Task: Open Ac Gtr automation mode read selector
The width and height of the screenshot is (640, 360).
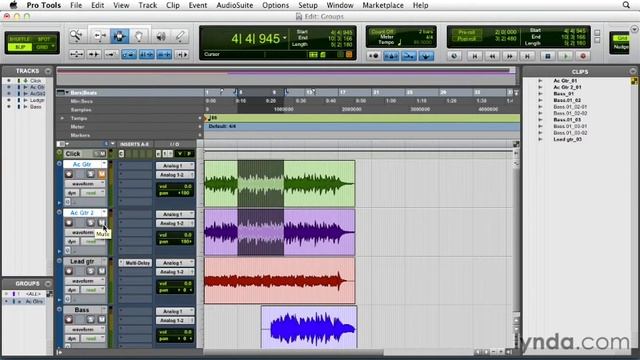Action: click(x=92, y=193)
